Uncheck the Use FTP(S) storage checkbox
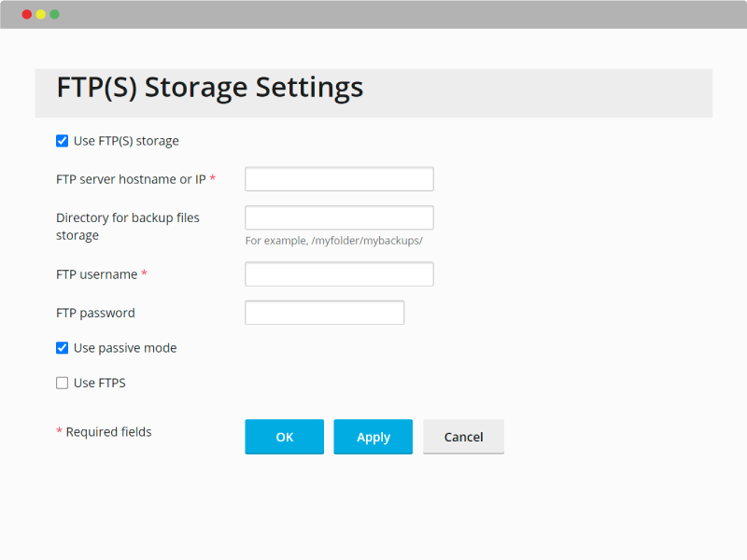Screen dimensions: 747x560 point(62,141)
